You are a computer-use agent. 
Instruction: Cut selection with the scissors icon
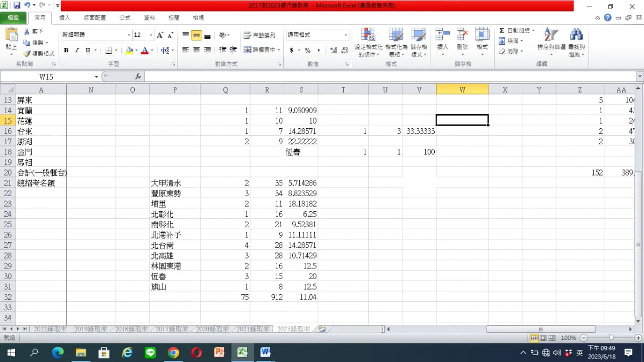coord(27,32)
